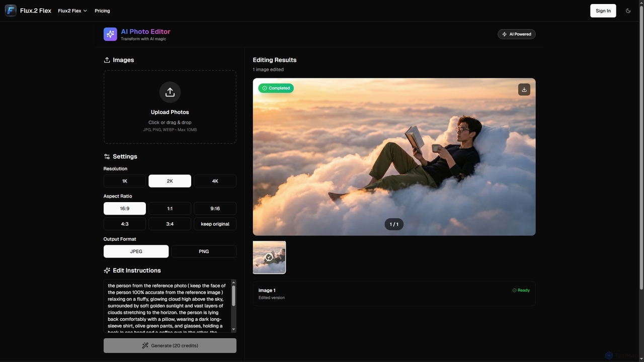The height and width of the screenshot is (362, 644).
Task: Click the 'Transform with AI magic' subtitle
Action: click(143, 39)
